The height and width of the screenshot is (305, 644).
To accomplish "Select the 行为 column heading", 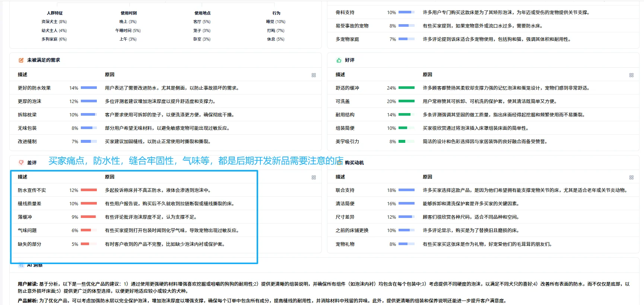I will point(276,13).
